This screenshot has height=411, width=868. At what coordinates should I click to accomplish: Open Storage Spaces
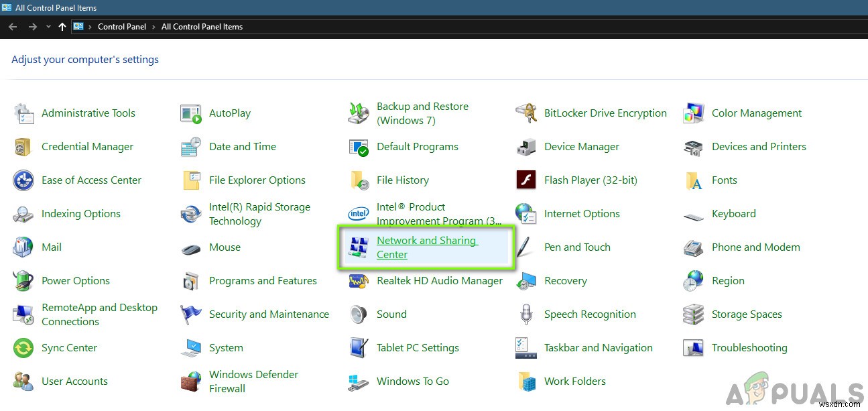tap(748, 314)
